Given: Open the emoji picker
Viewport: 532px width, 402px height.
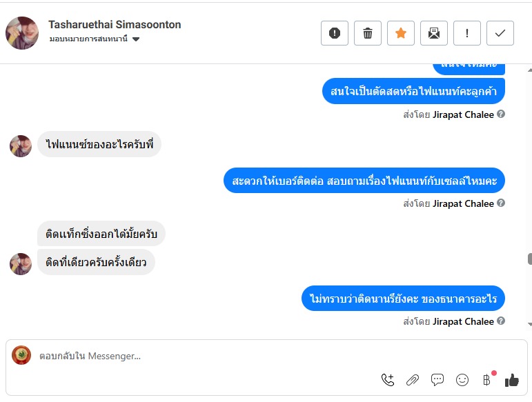Looking at the screenshot, I should 462,379.
